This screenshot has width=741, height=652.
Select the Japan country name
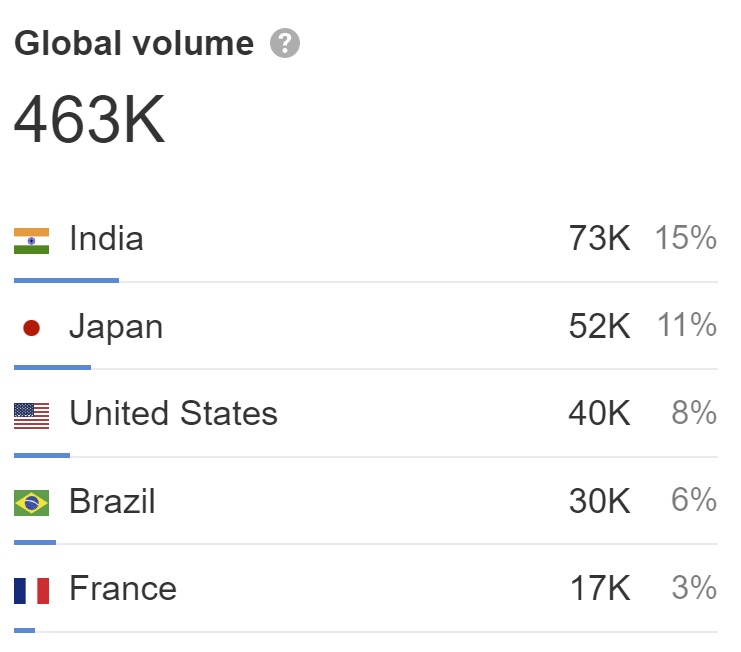[116, 327]
